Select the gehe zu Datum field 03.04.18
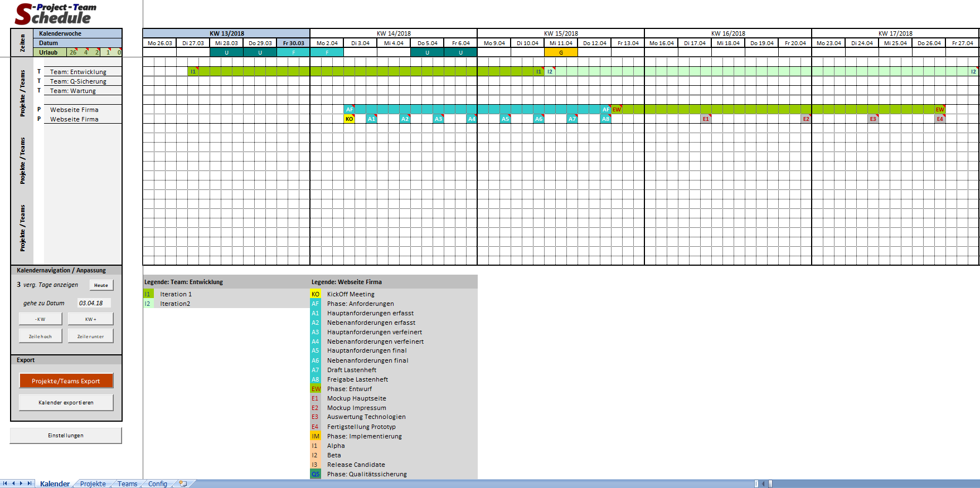This screenshot has height=488, width=980. [x=94, y=303]
